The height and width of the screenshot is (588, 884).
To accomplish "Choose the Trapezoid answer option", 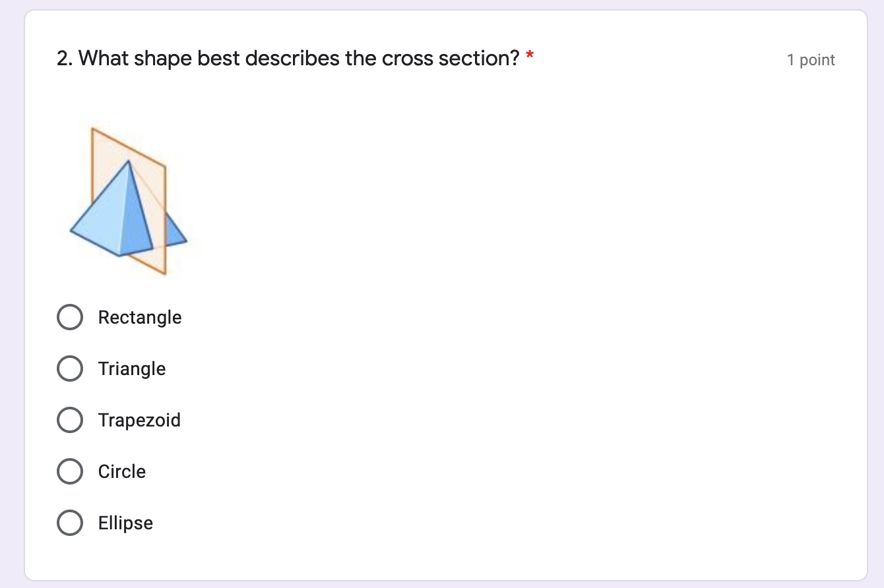I will click(70, 420).
